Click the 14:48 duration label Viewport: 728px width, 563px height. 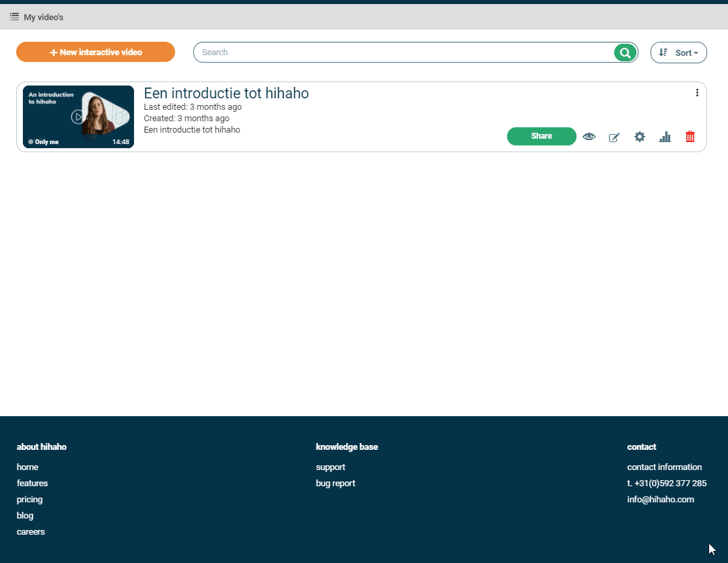tap(121, 142)
